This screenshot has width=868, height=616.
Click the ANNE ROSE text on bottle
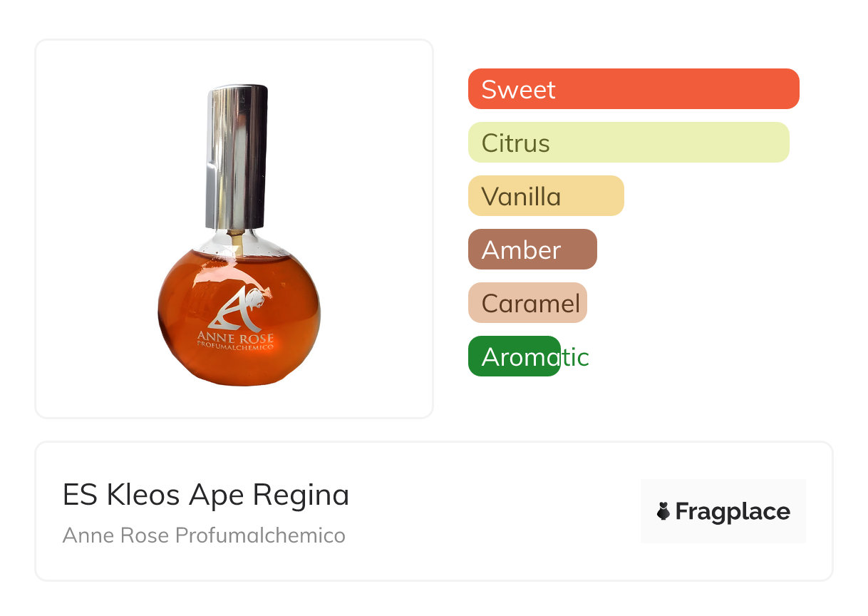[x=235, y=337]
